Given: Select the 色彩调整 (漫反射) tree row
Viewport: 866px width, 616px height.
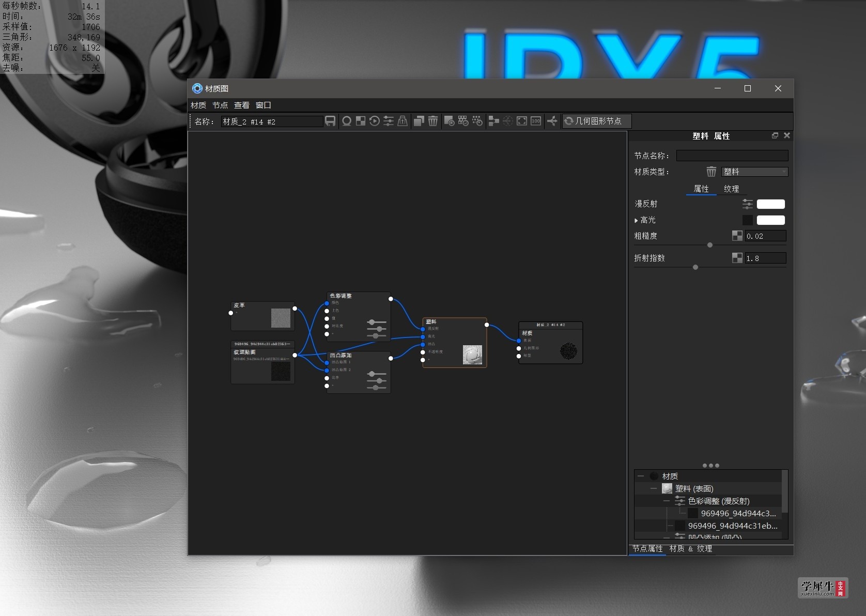Looking at the screenshot, I should point(708,501).
